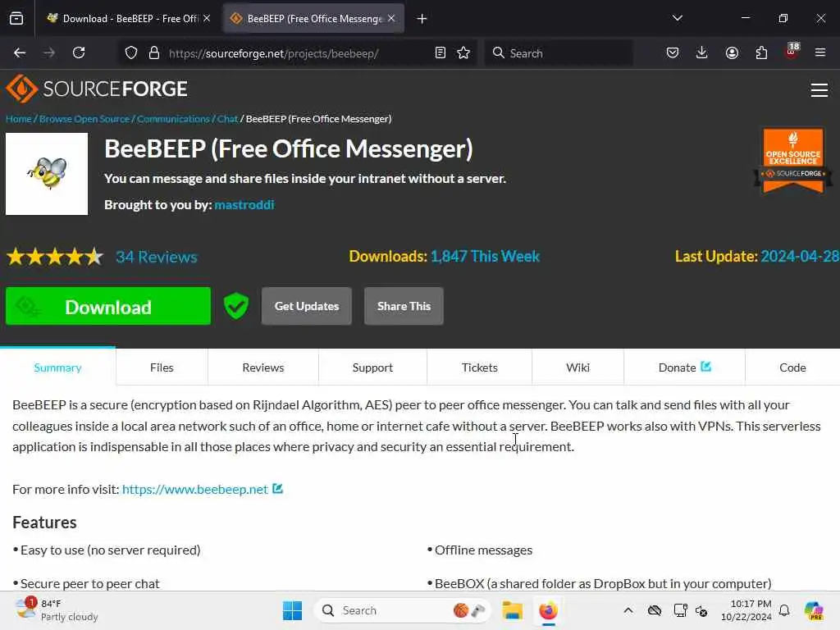Open extensions puzzle icon
Viewport: 840px width, 630px height.
[761, 52]
